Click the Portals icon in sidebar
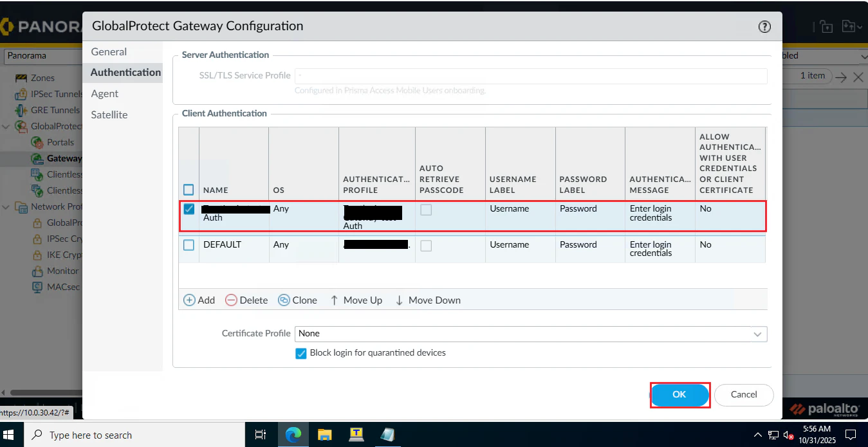The height and width of the screenshot is (447, 868). (x=37, y=142)
